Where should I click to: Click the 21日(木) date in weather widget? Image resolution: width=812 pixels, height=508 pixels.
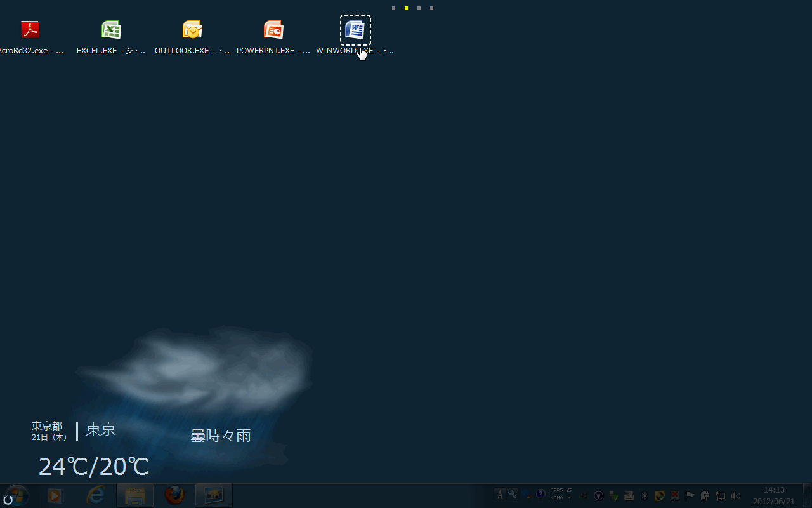coord(49,437)
